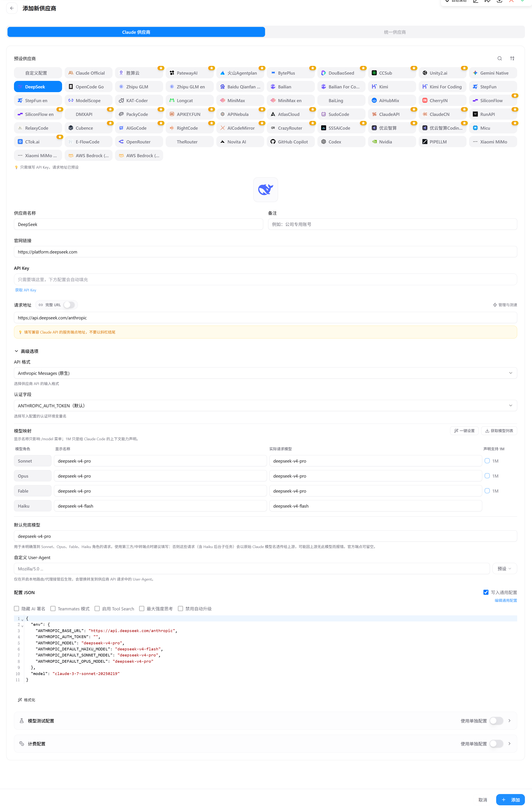Image resolution: width=532 pixels, height=808 pixels.
Task: Open the preset provider search icon
Action: coord(499,58)
